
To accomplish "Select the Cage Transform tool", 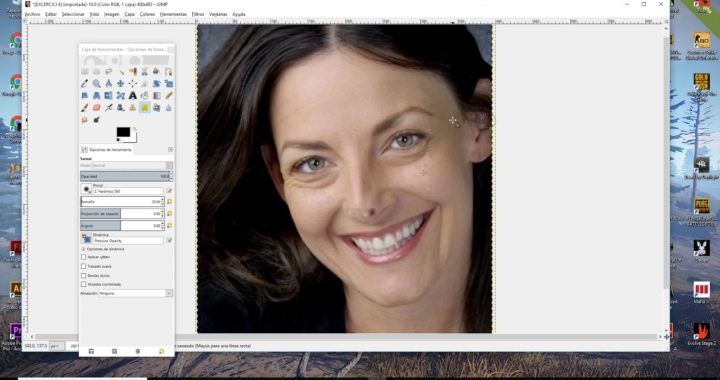I will (x=120, y=95).
